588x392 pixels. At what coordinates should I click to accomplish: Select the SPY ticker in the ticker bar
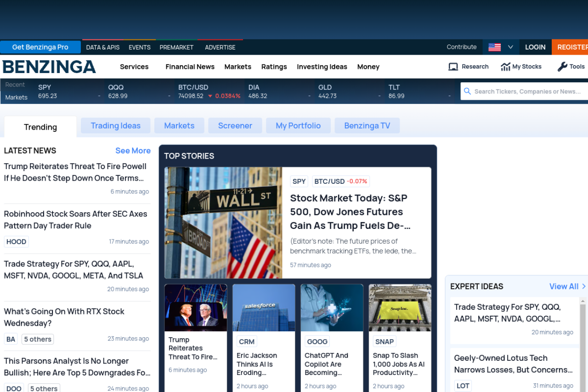coord(69,91)
